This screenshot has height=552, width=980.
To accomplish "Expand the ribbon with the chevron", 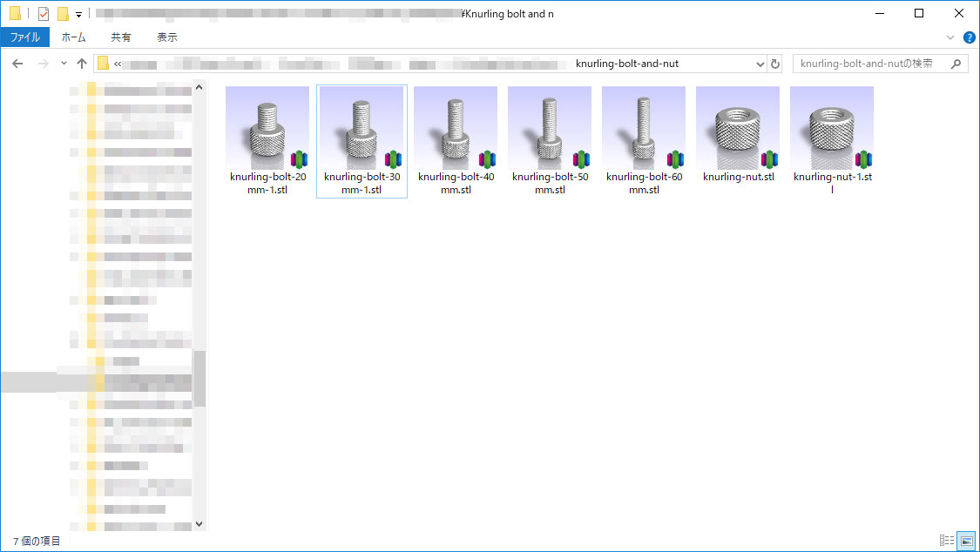I will (951, 37).
